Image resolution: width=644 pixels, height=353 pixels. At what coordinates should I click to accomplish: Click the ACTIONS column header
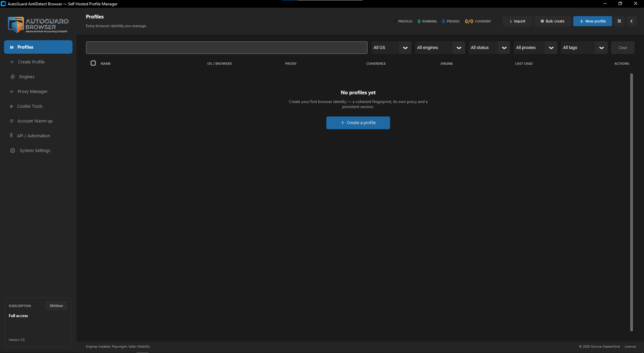(x=622, y=63)
